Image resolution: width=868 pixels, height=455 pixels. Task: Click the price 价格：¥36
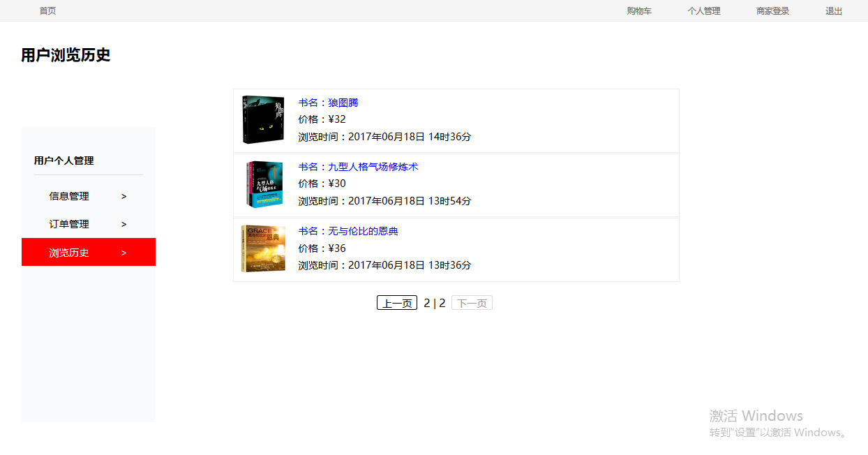click(322, 248)
